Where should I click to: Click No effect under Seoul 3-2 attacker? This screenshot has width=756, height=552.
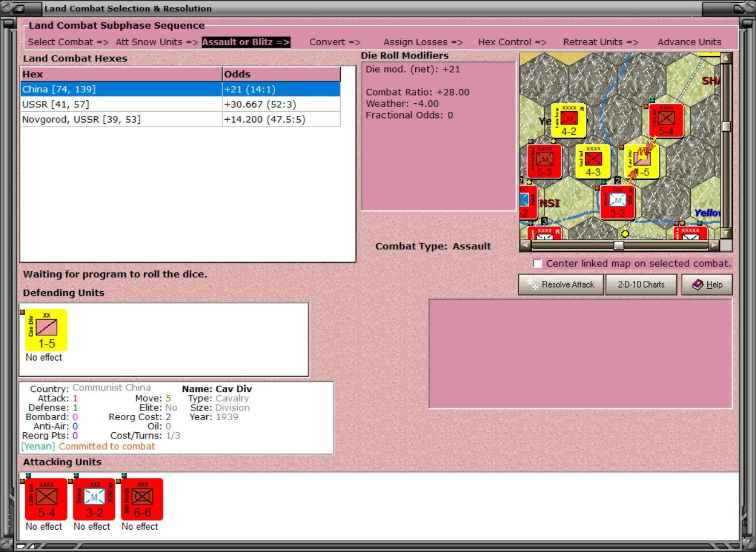point(92,526)
